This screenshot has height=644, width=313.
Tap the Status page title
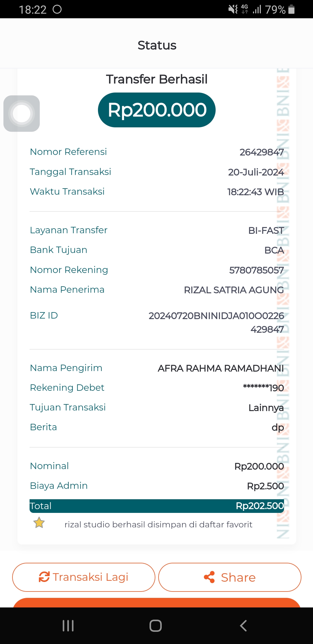point(157,46)
